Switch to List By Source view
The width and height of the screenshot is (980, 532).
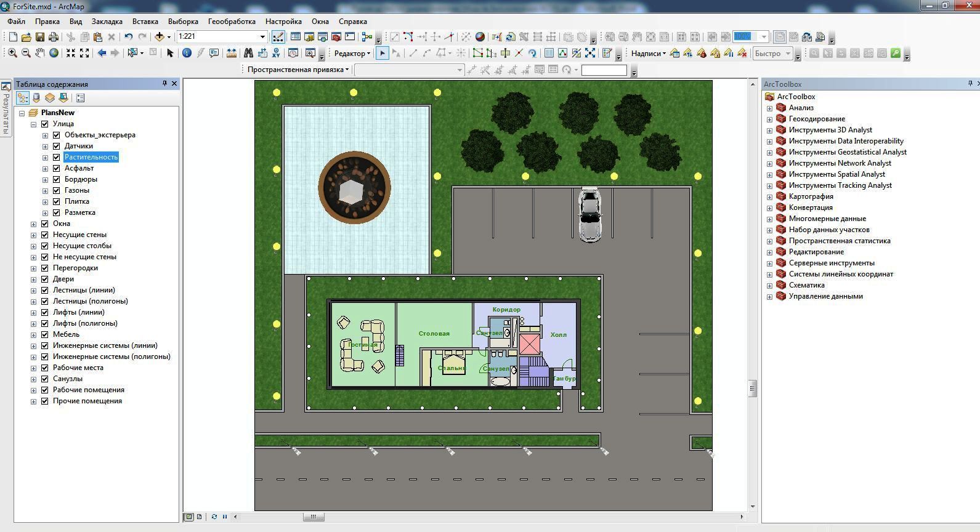tap(36, 98)
